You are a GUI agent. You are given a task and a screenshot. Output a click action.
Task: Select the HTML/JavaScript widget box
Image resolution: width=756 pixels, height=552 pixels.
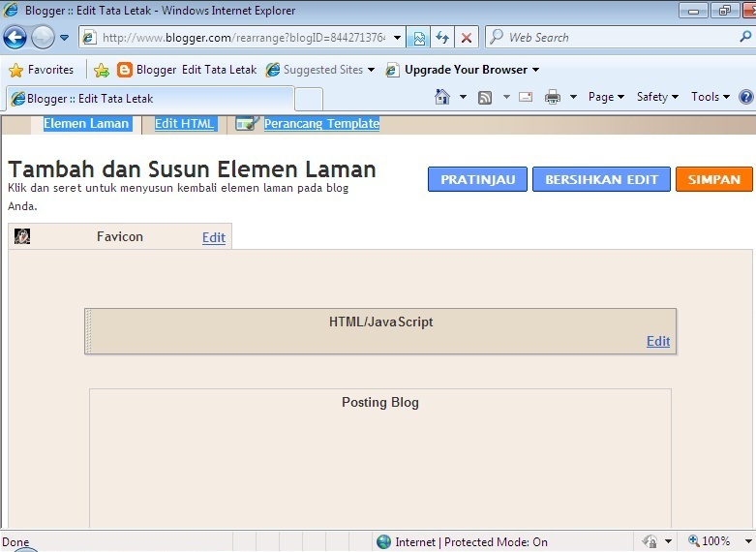(x=380, y=331)
